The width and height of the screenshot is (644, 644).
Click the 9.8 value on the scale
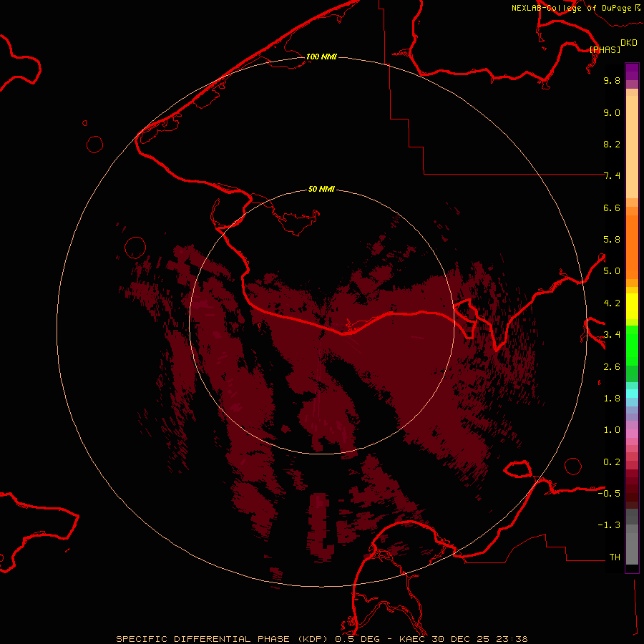point(612,80)
